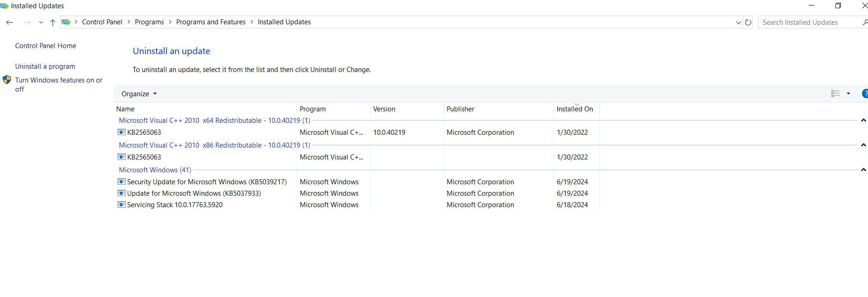Viewport: 868px width, 297px height.
Task: Click the Control Panel icon in address bar
Action: pyautogui.click(x=66, y=22)
